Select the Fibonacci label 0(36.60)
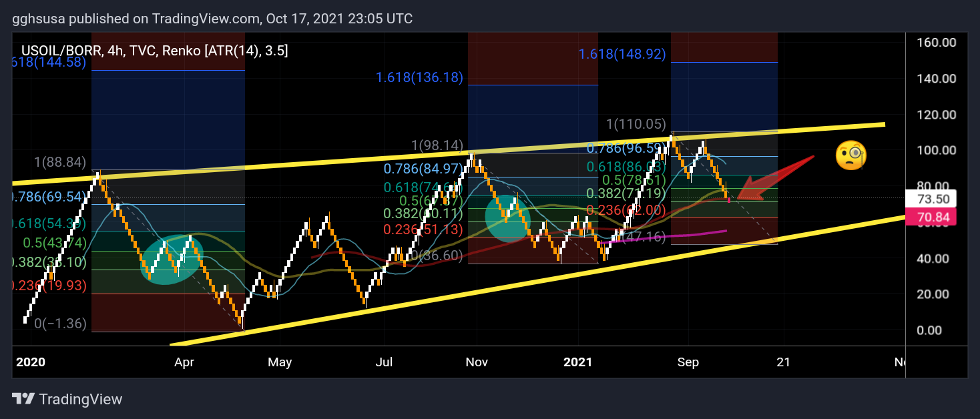 pyautogui.click(x=435, y=255)
